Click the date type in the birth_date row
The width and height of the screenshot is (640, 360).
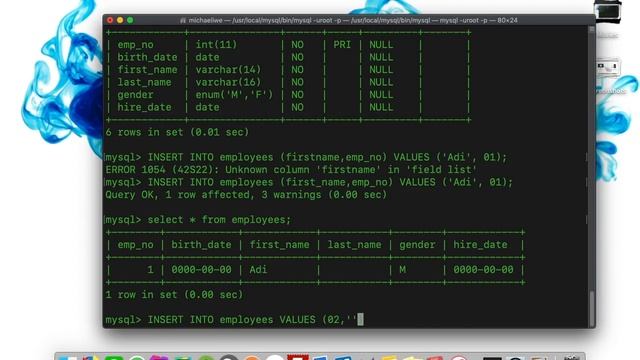point(207,57)
